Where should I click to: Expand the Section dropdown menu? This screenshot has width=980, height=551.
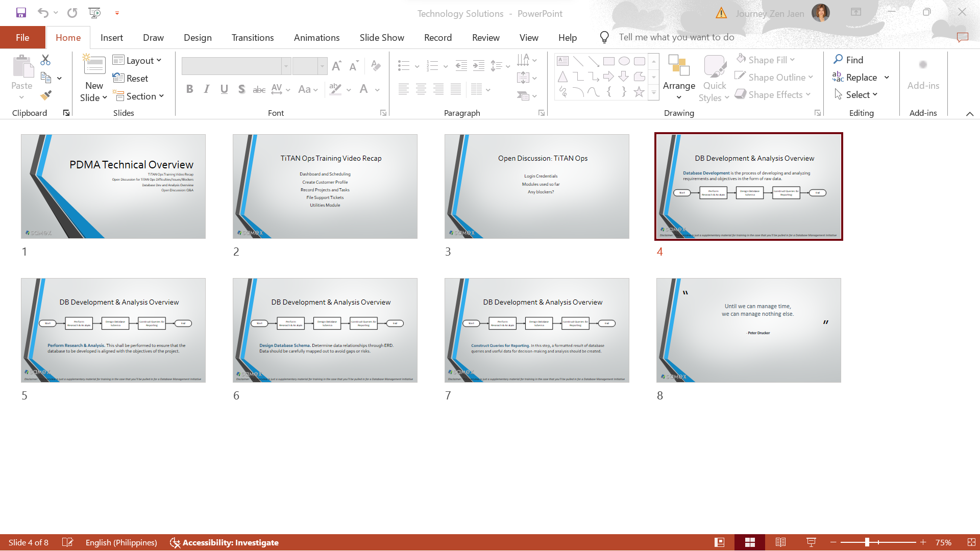pos(139,96)
